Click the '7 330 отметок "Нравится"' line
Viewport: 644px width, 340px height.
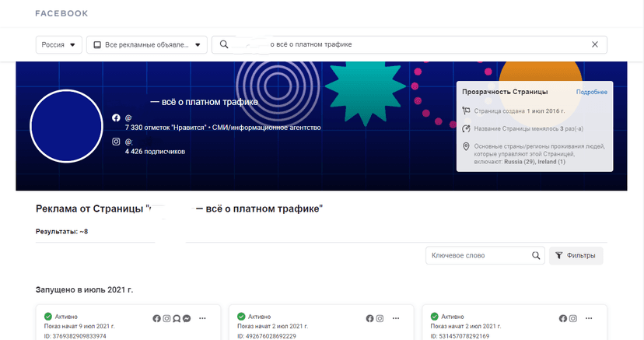coord(223,128)
